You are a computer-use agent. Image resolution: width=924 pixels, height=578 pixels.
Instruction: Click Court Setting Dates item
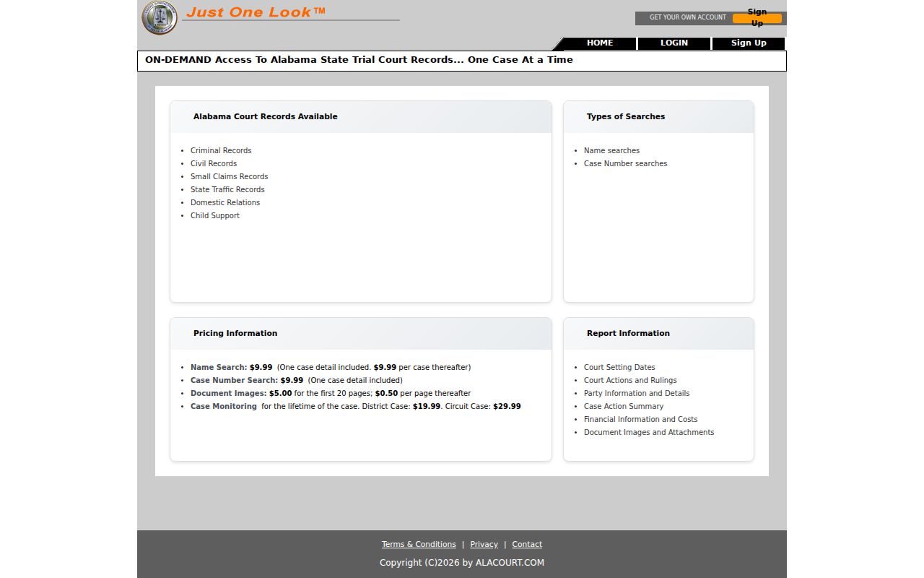coord(619,368)
